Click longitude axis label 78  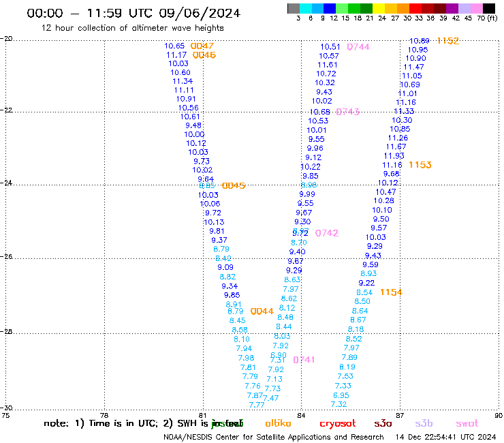(104, 415)
